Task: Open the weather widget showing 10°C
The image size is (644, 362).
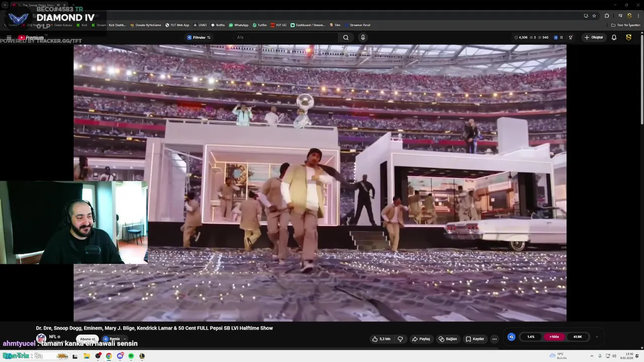Action: pyautogui.click(x=558, y=355)
